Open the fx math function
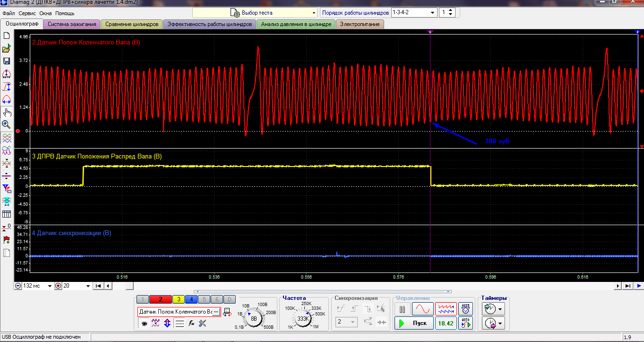This screenshot has height=342, width=644. coord(191,324)
